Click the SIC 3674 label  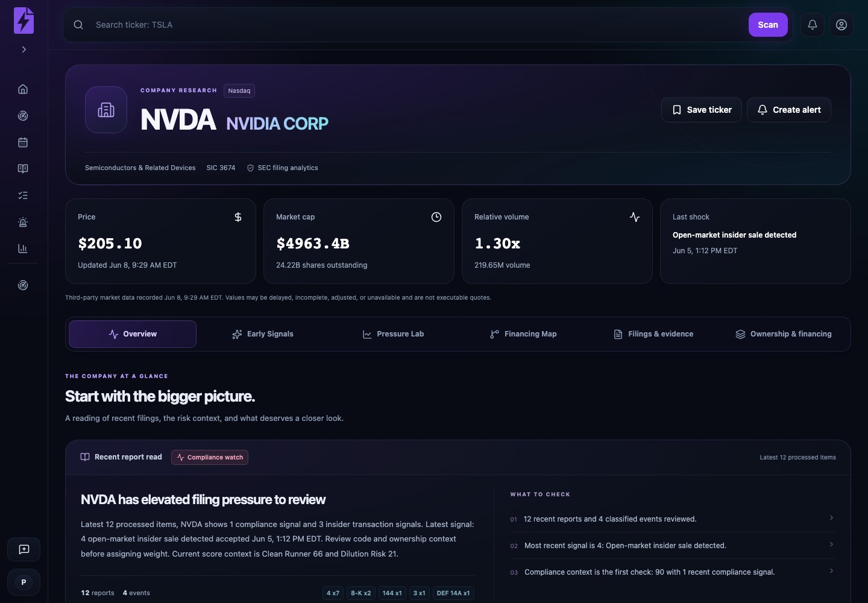point(221,168)
